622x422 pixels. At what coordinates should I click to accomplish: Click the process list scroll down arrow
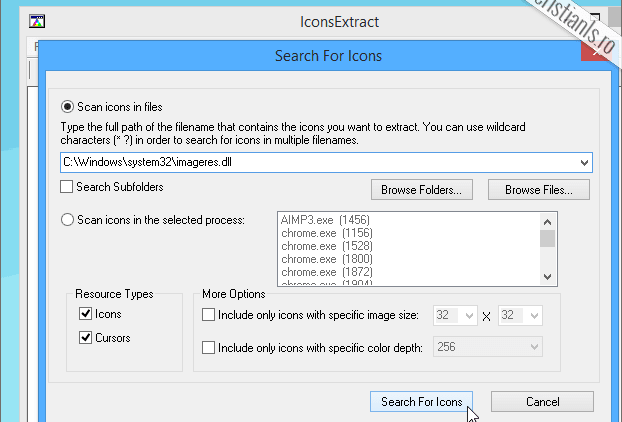547,277
